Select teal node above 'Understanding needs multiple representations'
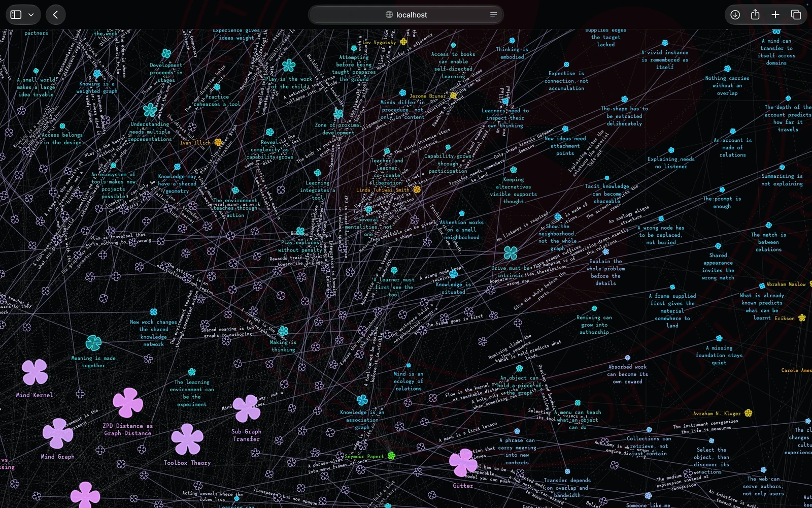Viewport: 812px width, 508px height. 150,110
